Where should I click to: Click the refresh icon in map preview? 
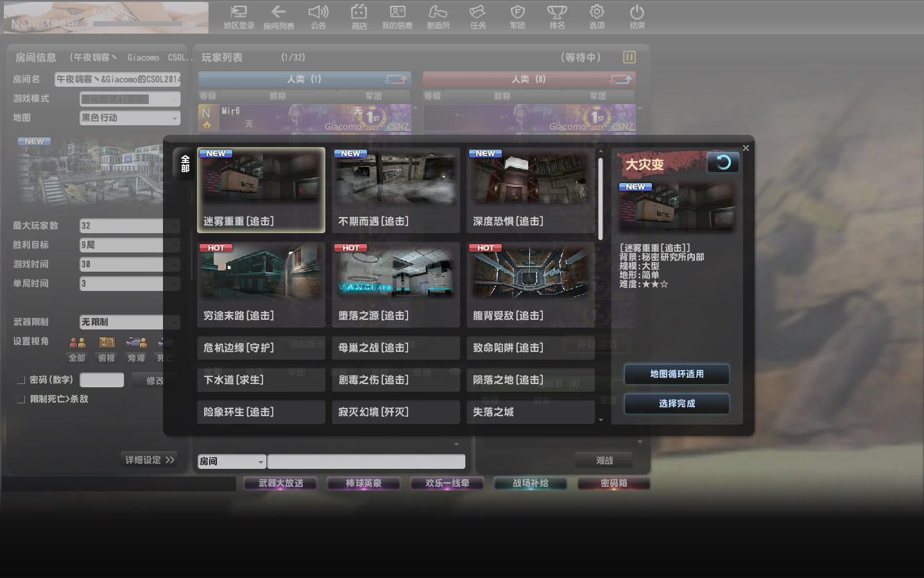pyautogui.click(x=723, y=162)
